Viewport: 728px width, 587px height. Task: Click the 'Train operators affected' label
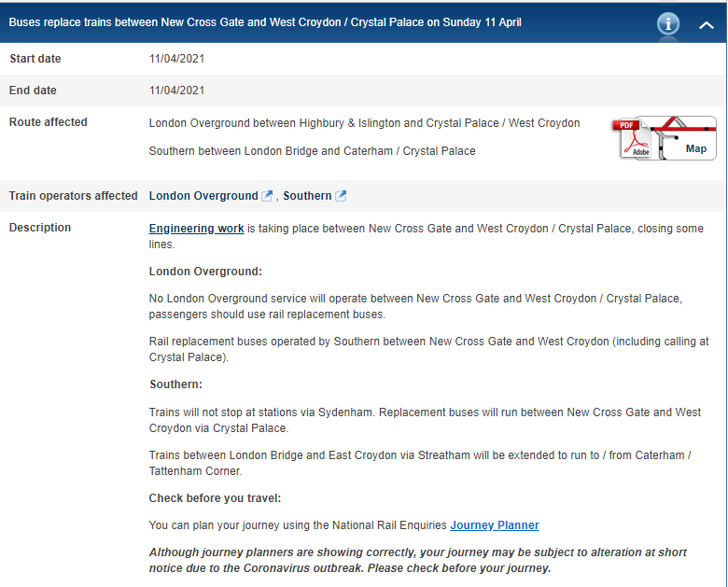click(74, 196)
